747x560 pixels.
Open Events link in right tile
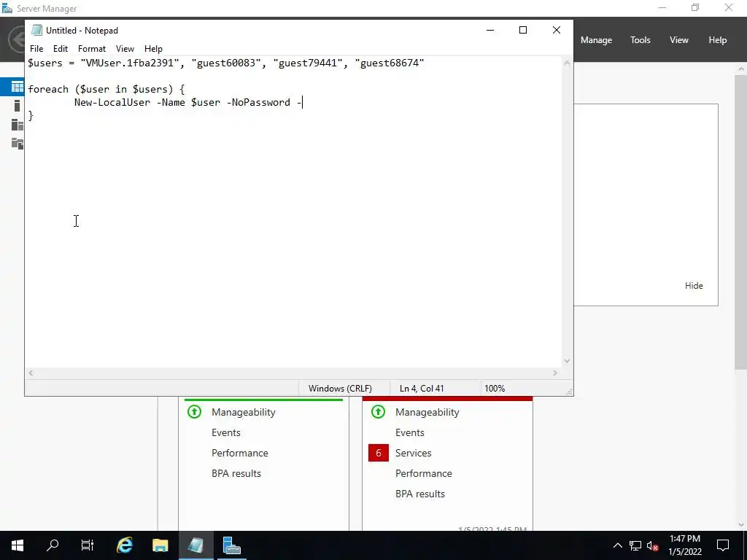click(410, 432)
